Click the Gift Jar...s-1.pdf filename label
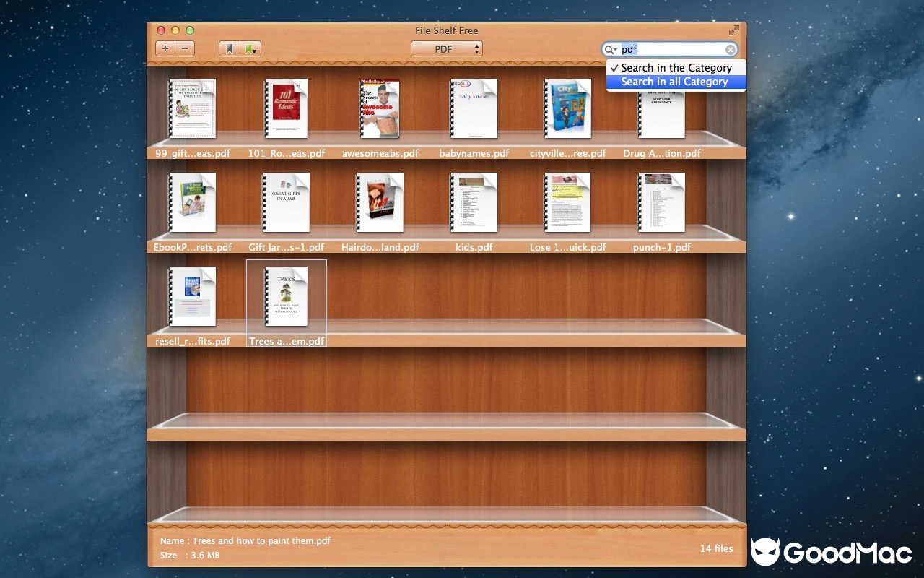The image size is (924, 578). (x=287, y=247)
